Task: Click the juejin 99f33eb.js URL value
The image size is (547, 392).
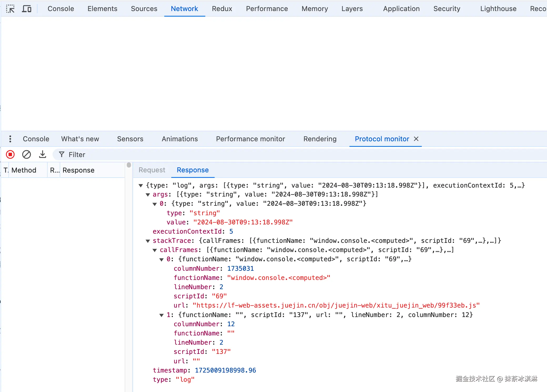Action: point(336,305)
